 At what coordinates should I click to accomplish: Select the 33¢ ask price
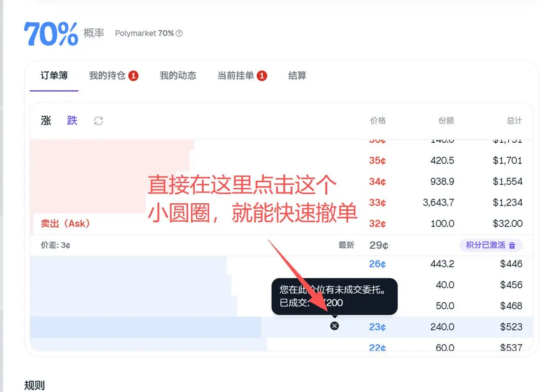pyautogui.click(x=378, y=203)
